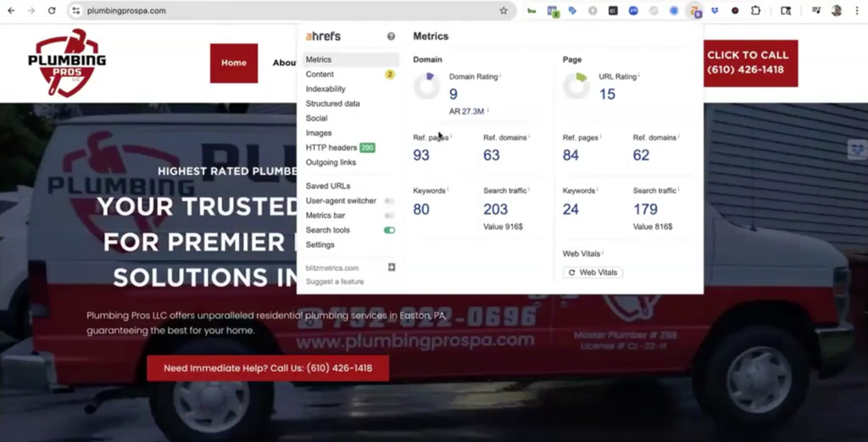Screen dimensions: 868x442
Task: Click info icon beside Domain Rating
Action: [500, 76]
